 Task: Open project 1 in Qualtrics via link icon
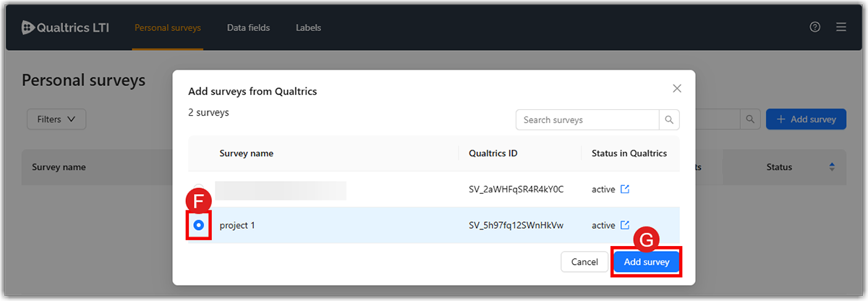click(x=625, y=225)
